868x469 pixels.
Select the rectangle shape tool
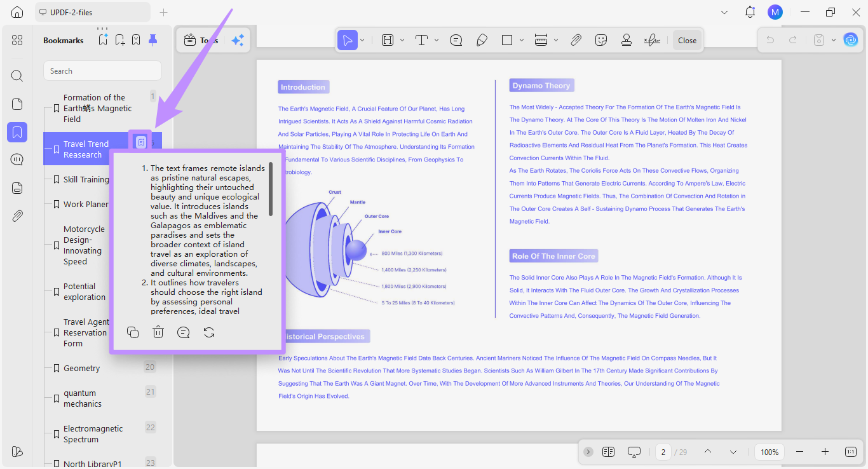click(506, 40)
